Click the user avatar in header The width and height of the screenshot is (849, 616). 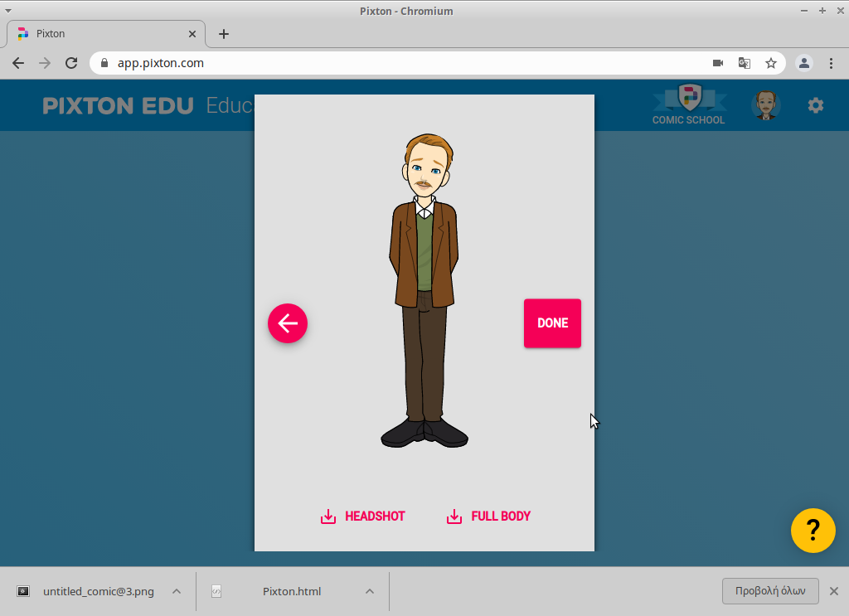(765, 105)
